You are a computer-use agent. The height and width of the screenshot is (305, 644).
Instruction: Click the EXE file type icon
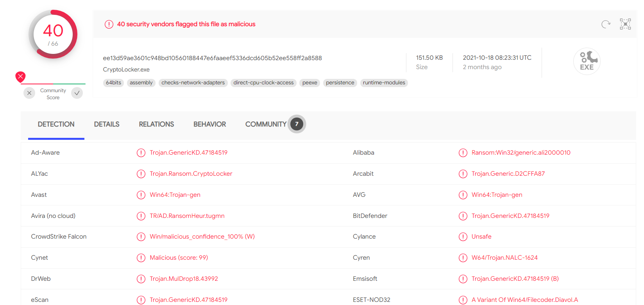click(x=587, y=61)
